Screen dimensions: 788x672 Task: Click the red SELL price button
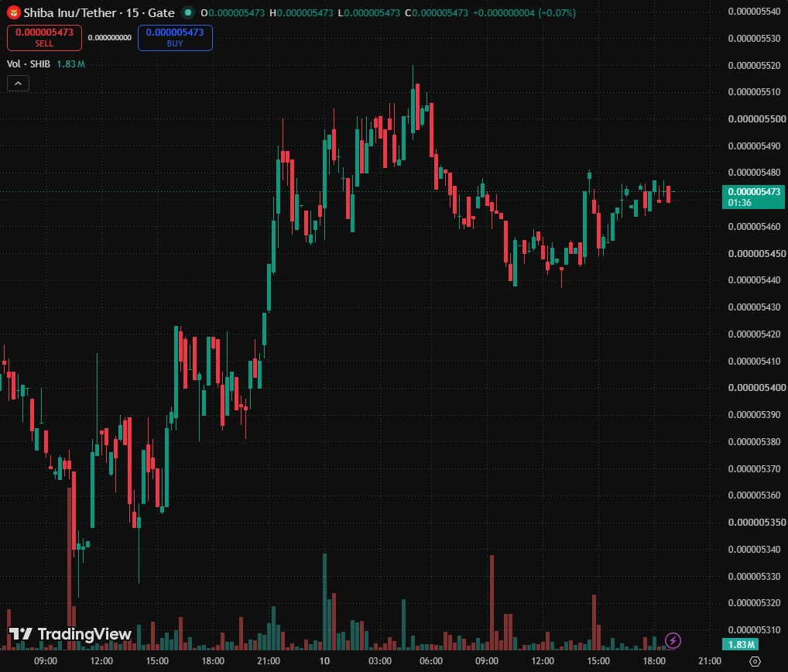tap(44, 38)
